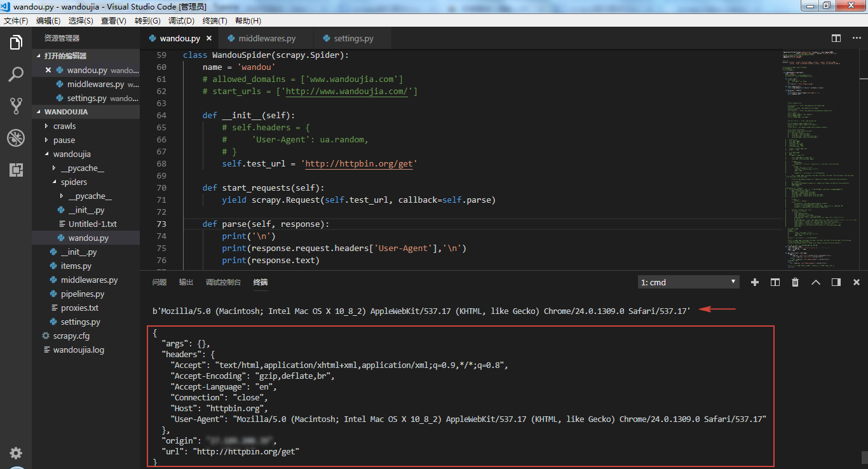Open wandou.py in the spiders folder
Image resolution: width=868 pixels, height=469 pixels.
86,238
